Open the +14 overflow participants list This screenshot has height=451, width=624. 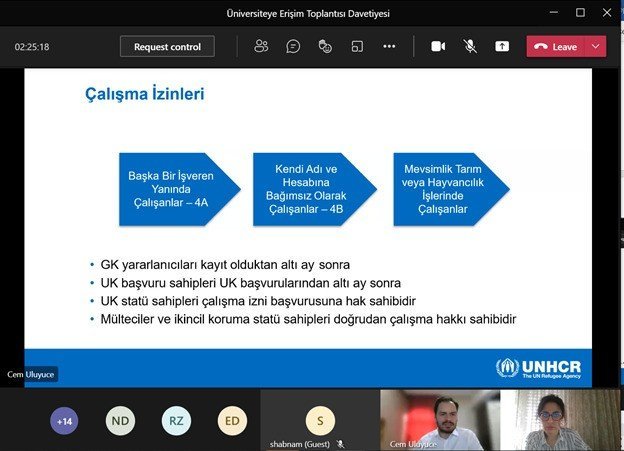64,421
